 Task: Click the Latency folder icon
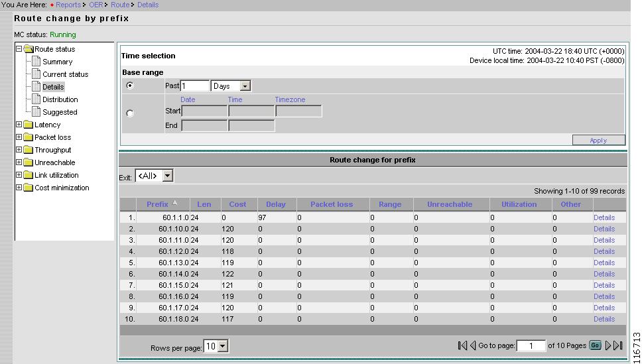point(29,125)
